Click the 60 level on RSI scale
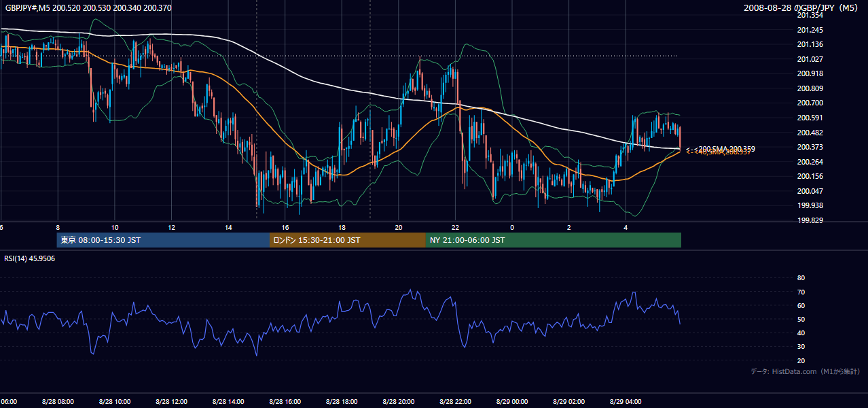The height and width of the screenshot is (408, 868). pos(801,305)
